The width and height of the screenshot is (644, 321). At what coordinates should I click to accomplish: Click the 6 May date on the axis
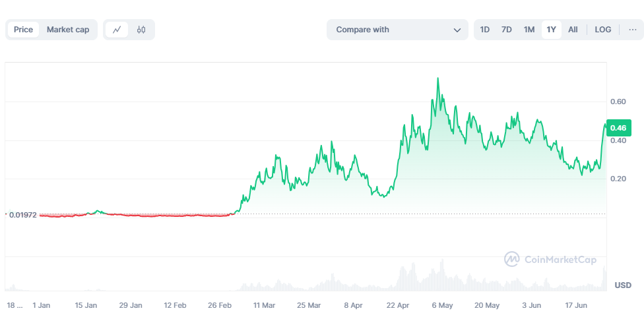pyautogui.click(x=442, y=306)
